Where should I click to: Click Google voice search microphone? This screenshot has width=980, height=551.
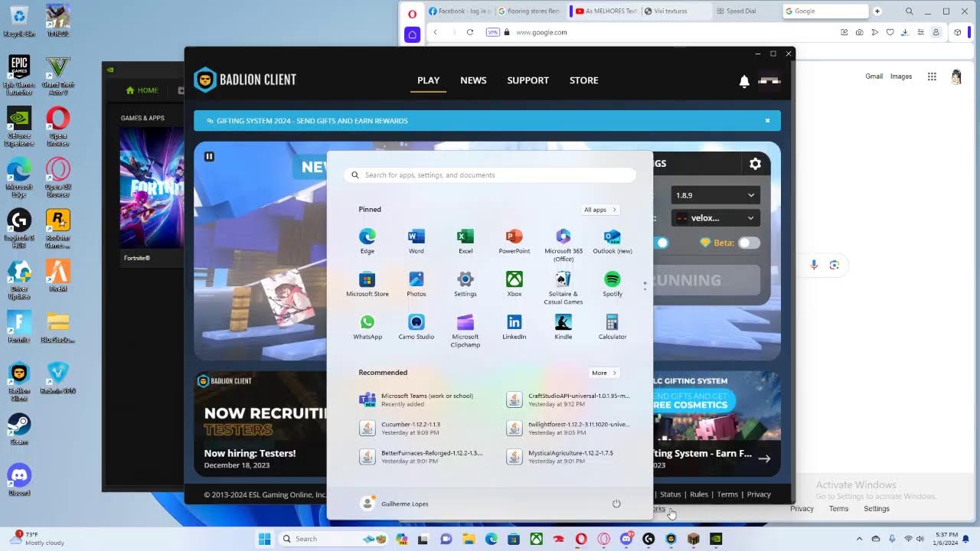[814, 265]
